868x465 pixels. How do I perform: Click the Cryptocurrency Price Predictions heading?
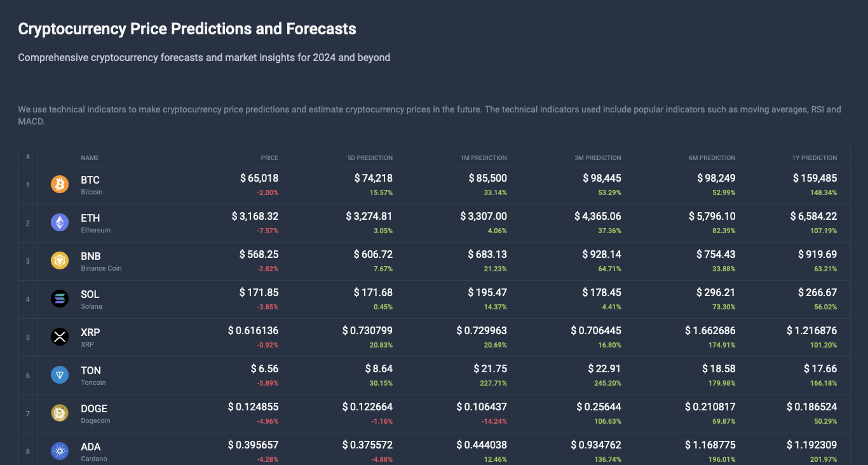point(187,29)
